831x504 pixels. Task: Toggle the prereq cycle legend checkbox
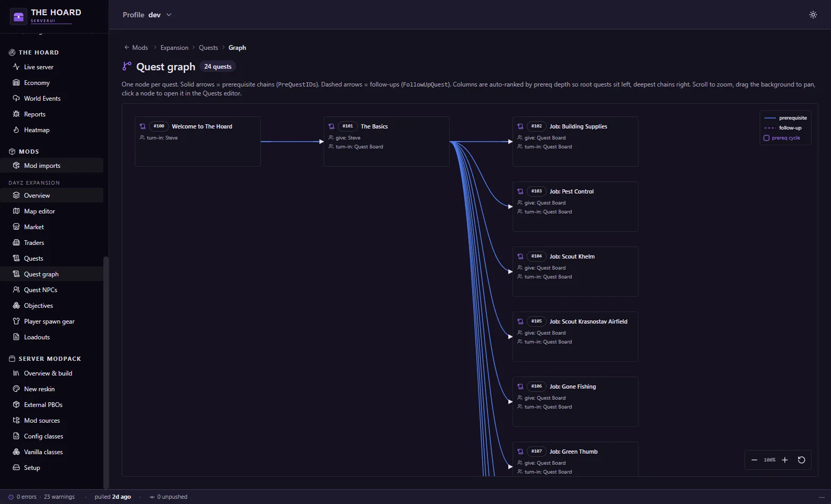[766, 138]
